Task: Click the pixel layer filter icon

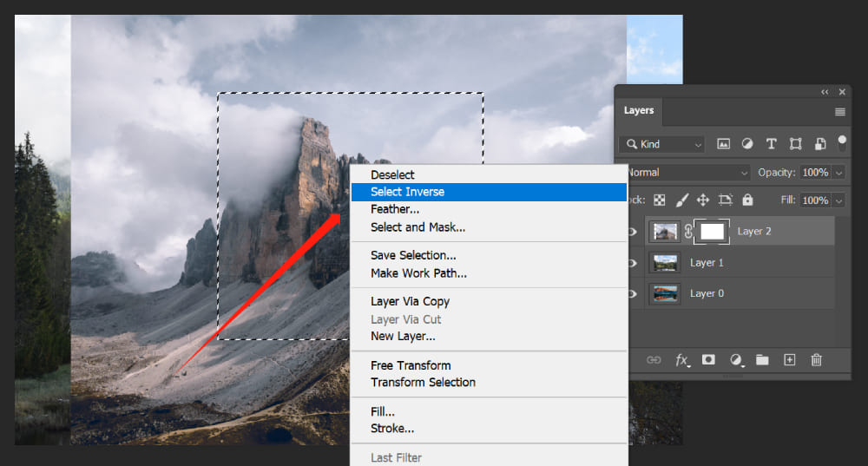Action: point(723,144)
